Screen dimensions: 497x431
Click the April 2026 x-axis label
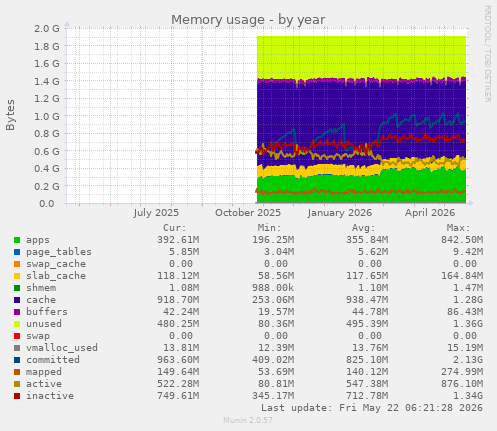point(430,213)
